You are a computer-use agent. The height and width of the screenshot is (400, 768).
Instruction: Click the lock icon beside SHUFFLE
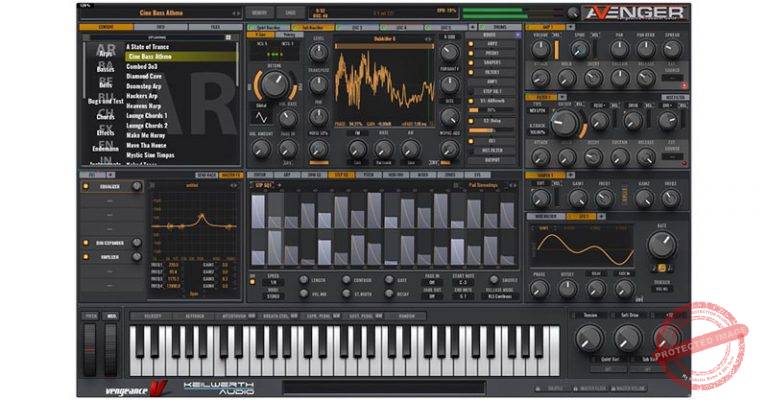(538, 389)
